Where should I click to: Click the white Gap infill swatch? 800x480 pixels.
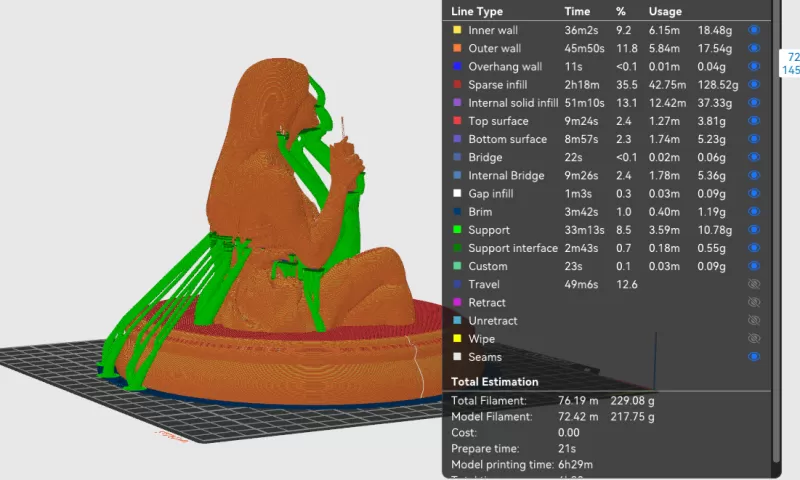[457, 193]
